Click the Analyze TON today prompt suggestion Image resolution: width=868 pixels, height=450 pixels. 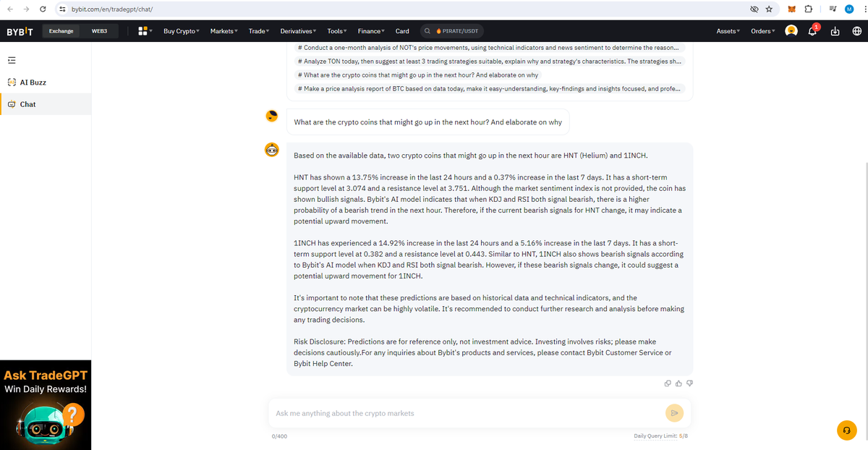coord(490,61)
